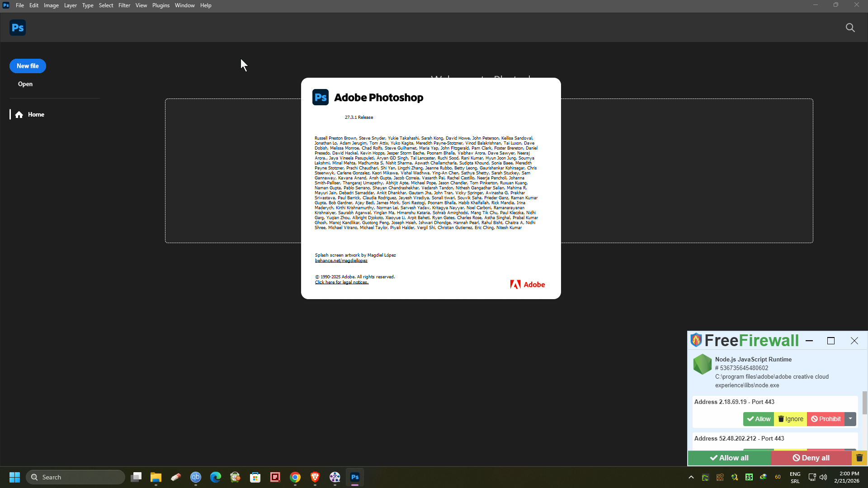Click the Home house icon in sidebar
This screenshot has width=868, height=488.
[19, 115]
